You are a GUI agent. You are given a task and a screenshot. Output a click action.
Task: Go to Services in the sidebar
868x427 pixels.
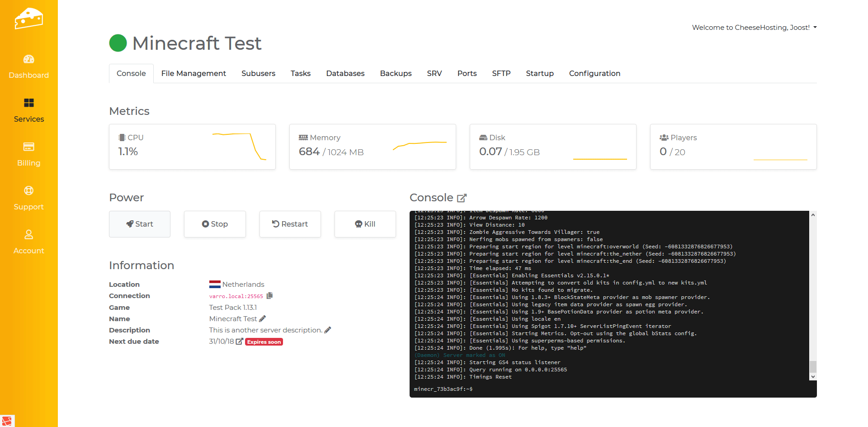click(28, 110)
